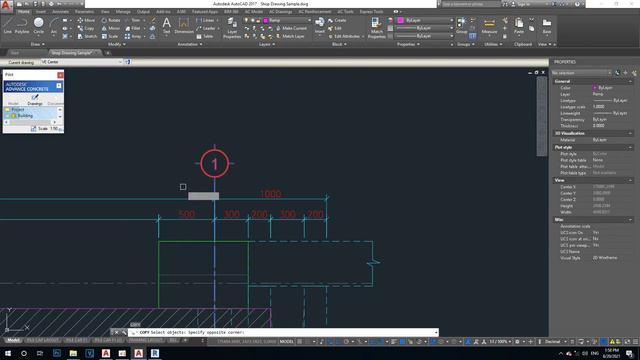Click the Paste tool

click(x=519, y=26)
